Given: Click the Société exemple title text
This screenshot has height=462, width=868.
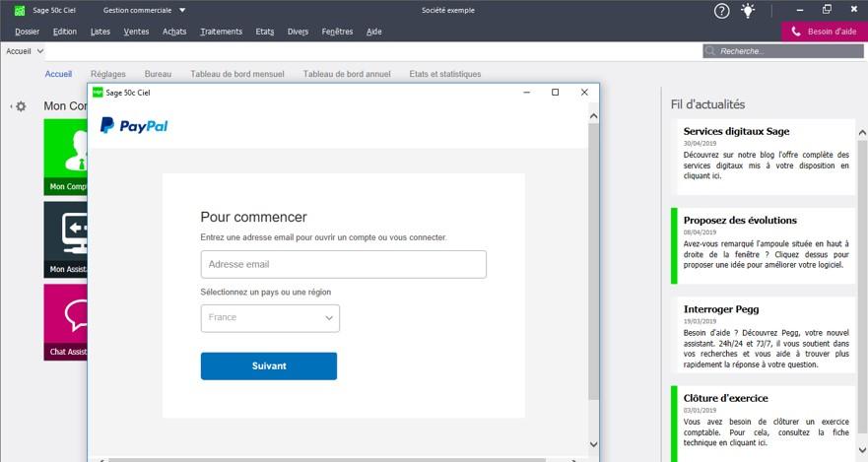Looking at the screenshot, I should tap(448, 11).
